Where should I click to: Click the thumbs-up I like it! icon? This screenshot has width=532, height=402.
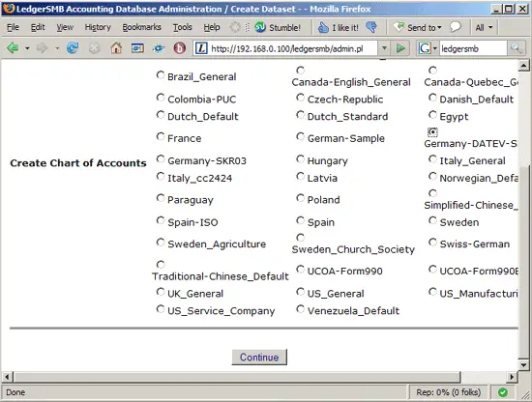(323, 27)
